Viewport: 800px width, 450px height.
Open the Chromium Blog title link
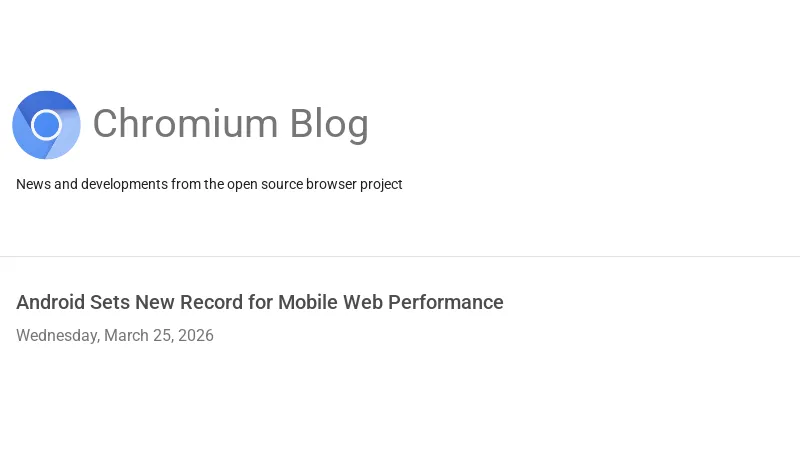coord(230,124)
